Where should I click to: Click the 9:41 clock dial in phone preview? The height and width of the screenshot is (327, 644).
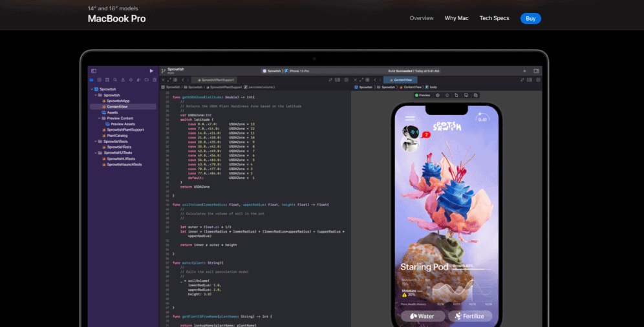482,118
